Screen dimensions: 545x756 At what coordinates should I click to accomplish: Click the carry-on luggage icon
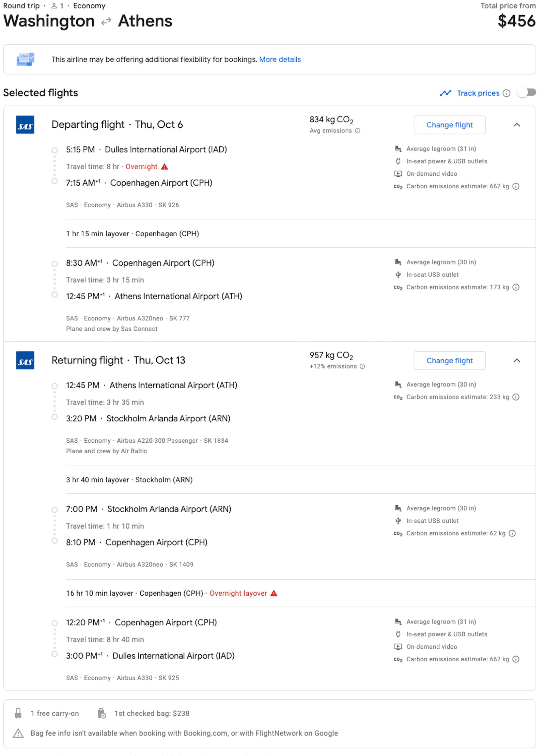pyautogui.click(x=18, y=713)
